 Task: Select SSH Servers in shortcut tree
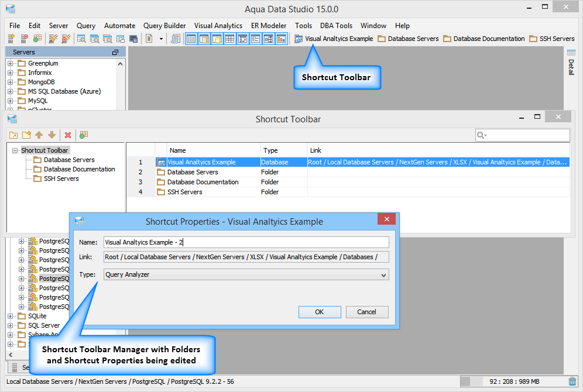coord(61,178)
